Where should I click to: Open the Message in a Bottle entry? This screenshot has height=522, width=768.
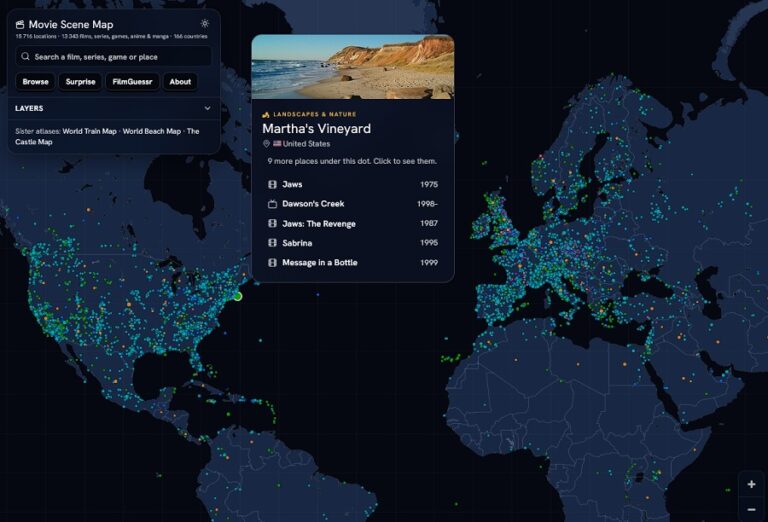[353, 262]
